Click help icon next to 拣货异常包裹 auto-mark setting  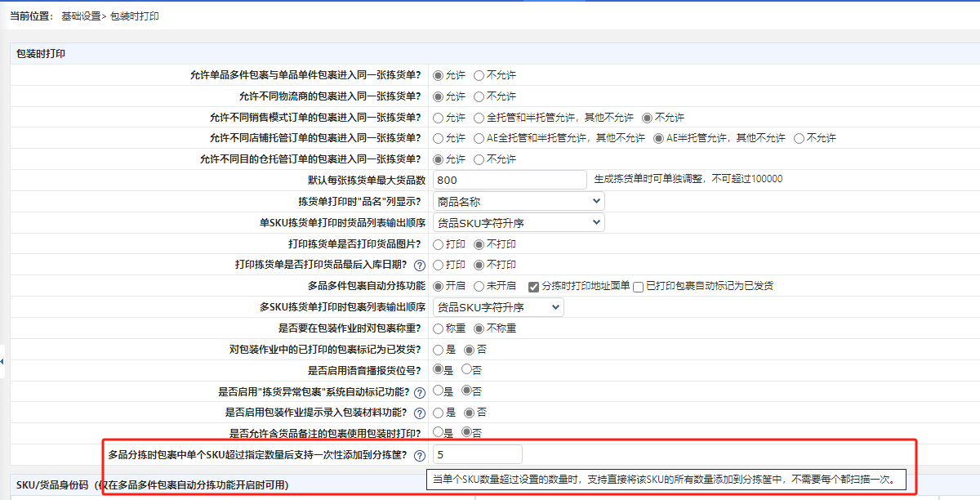click(420, 392)
